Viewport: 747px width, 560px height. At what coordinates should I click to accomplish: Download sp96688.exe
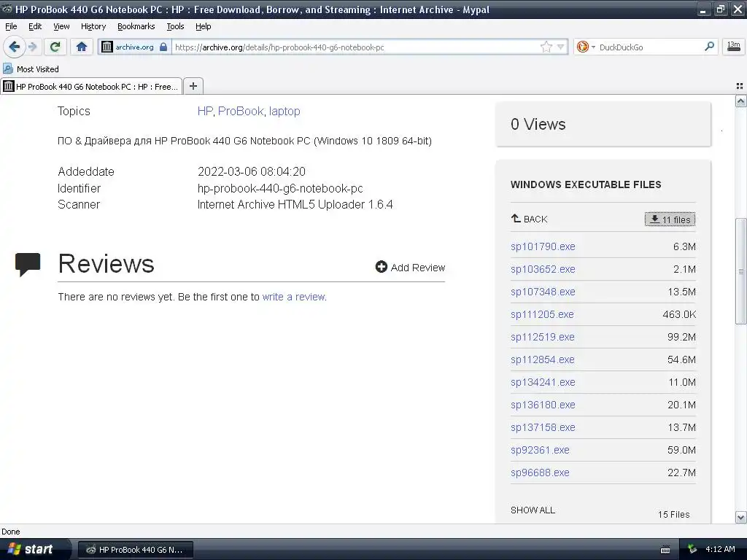(x=540, y=472)
